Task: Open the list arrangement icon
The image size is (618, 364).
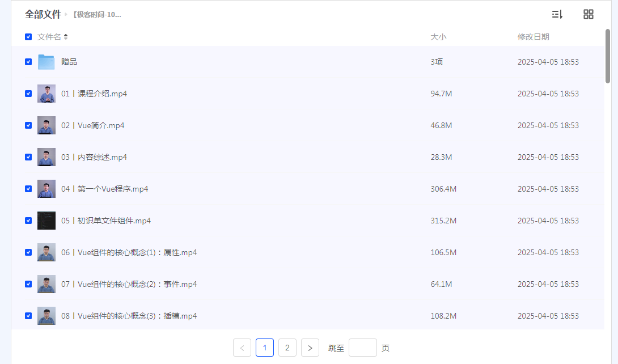Action: click(x=557, y=14)
